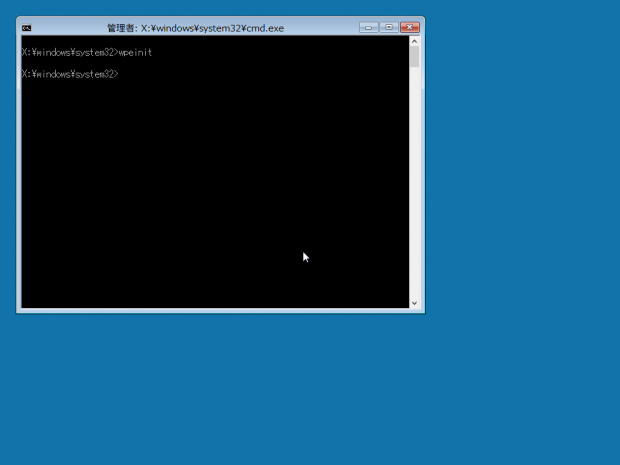620x465 pixels.
Task: Click the vertical scrollbar thumb
Action: (414, 57)
